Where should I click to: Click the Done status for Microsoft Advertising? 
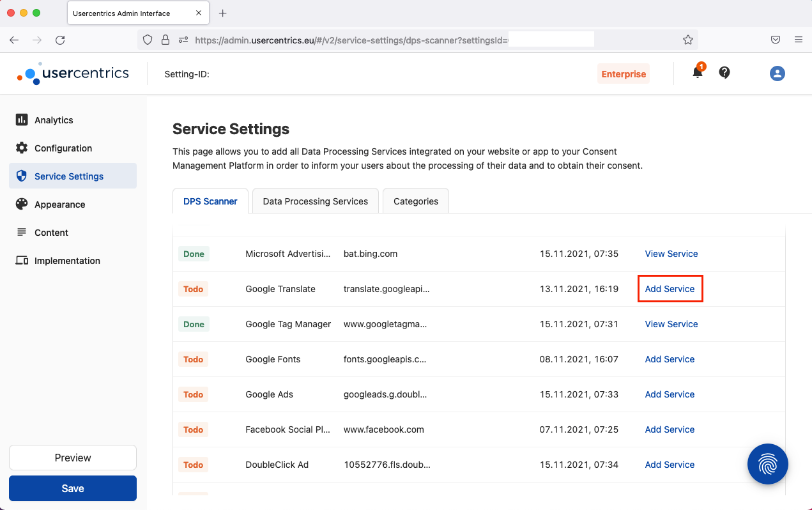tap(194, 254)
